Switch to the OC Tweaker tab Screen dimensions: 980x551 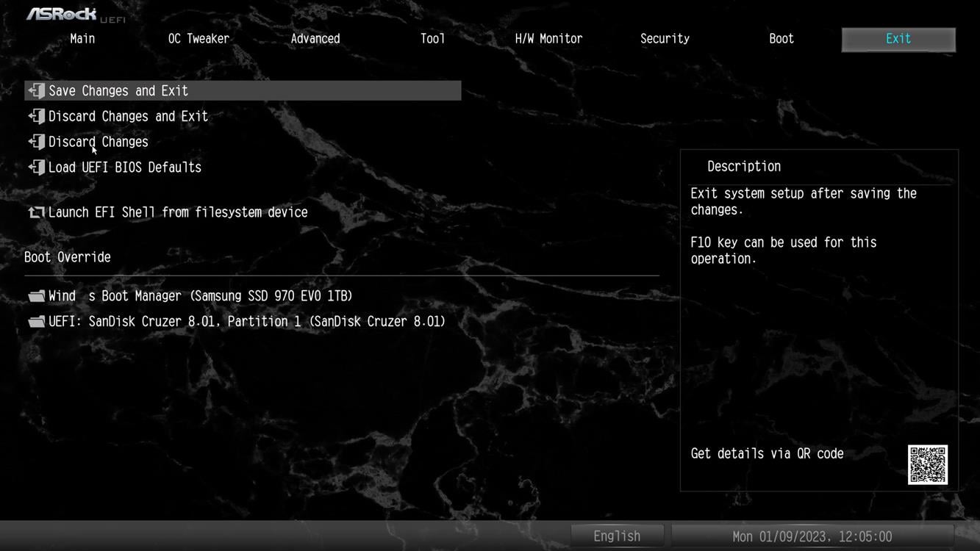tap(198, 39)
